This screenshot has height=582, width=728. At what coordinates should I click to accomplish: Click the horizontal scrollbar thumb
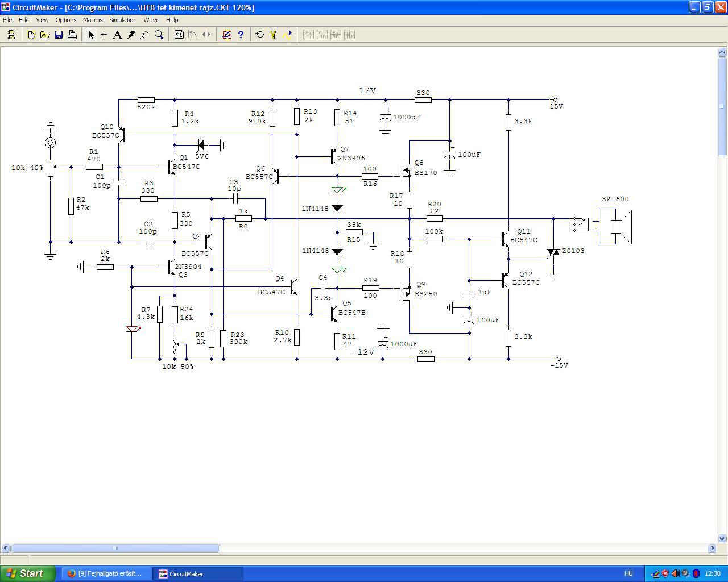click(115, 548)
